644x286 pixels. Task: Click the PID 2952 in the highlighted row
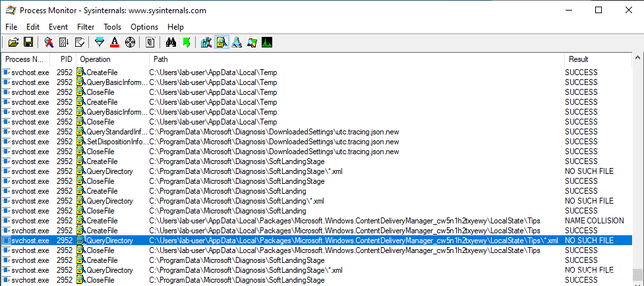pyautogui.click(x=65, y=241)
